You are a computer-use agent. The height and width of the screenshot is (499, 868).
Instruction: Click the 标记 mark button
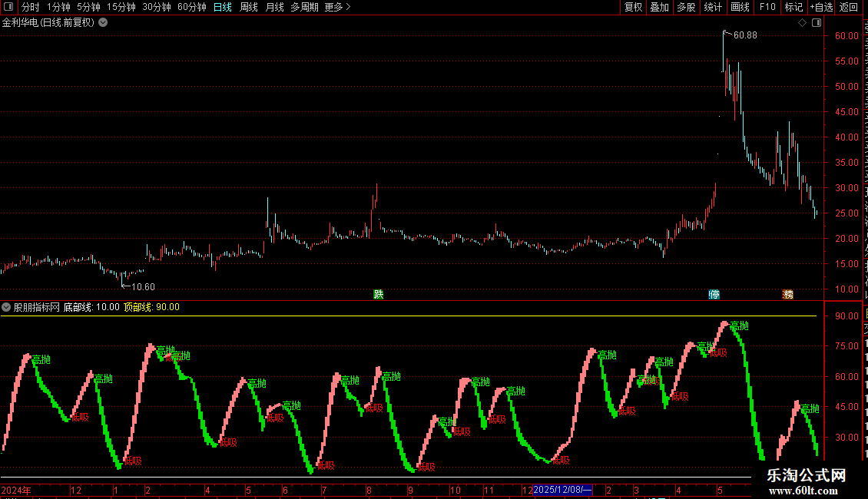click(x=793, y=7)
